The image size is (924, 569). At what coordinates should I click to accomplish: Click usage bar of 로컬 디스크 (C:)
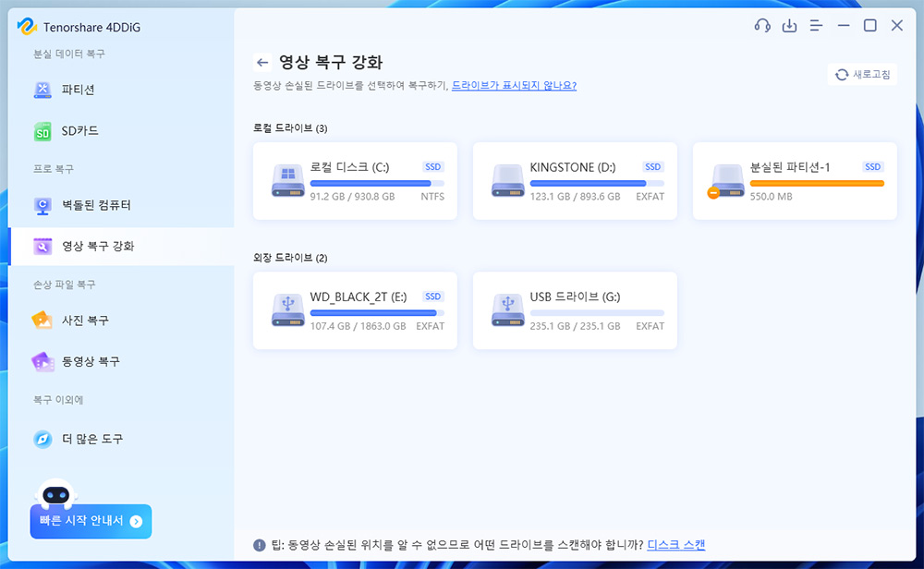coord(377,184)
